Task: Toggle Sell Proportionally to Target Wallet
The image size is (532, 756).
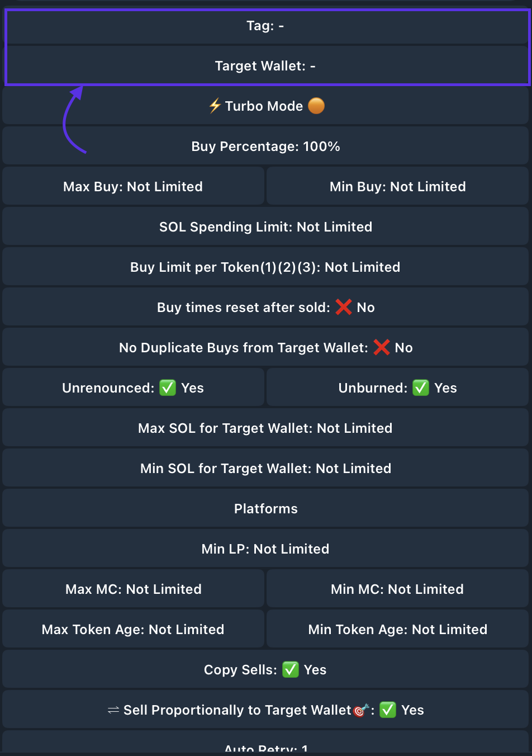Action: (265, 710)
